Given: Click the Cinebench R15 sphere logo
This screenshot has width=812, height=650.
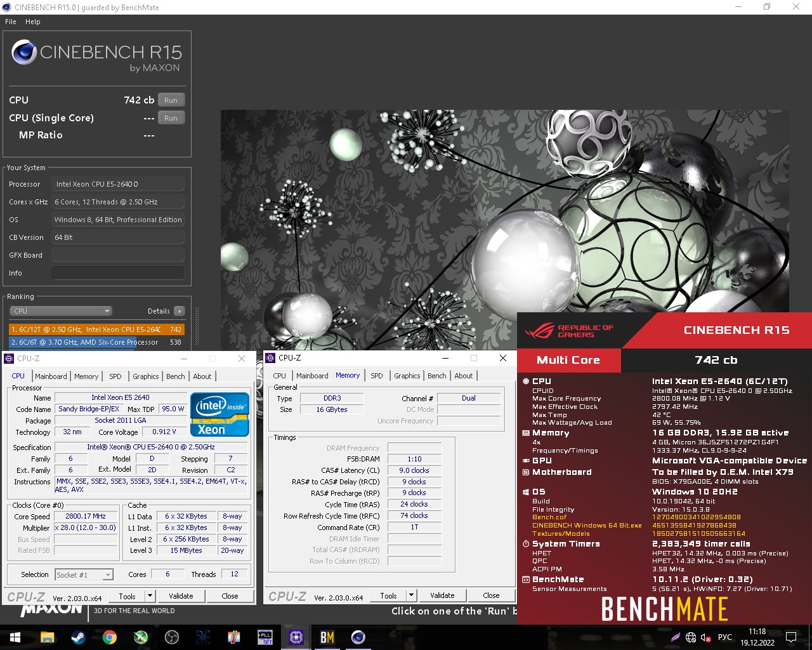Looking at the screenshot, I should tap(24, 52).
